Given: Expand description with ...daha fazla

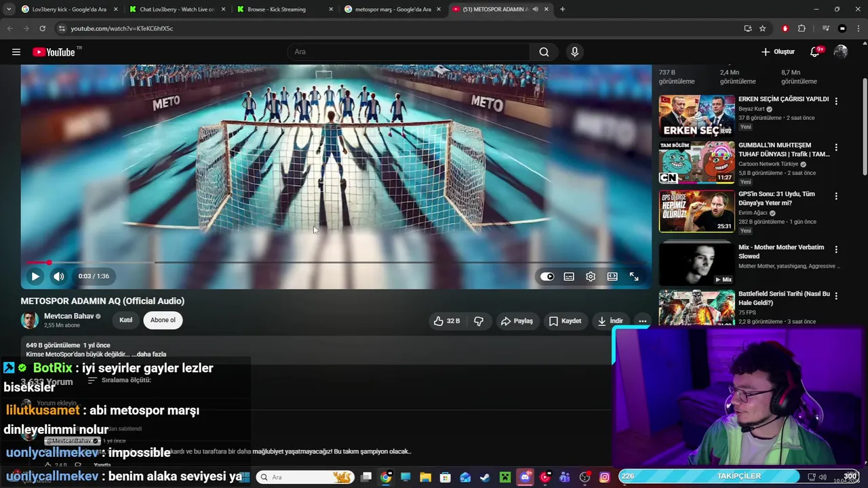Looking at the screenshot, I should click(x=149, y=354).
